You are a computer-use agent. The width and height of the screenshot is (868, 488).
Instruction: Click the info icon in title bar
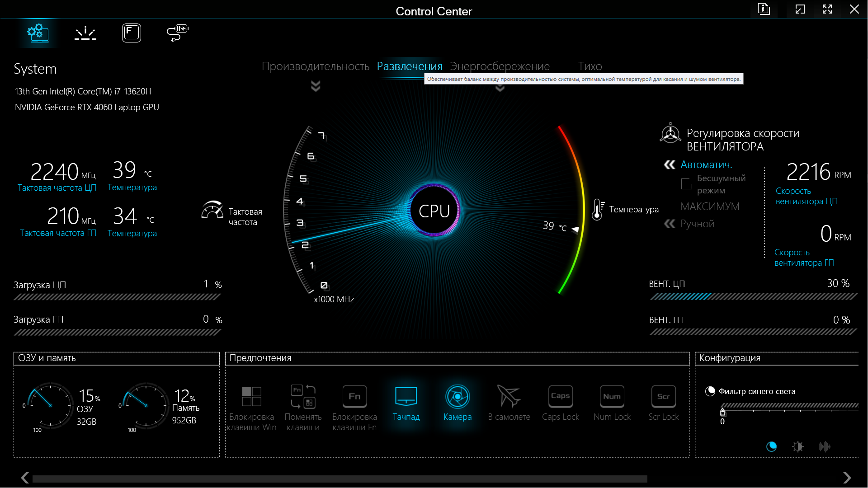point(764,9)
